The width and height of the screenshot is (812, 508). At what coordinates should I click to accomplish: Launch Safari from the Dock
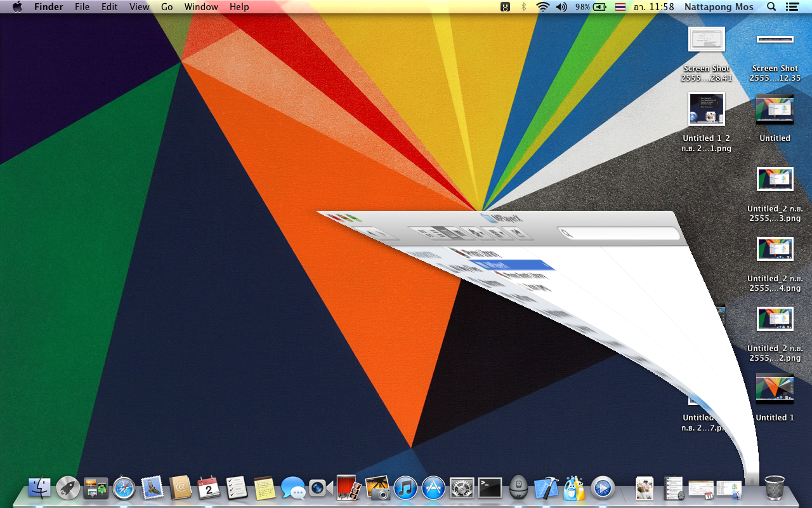(x=124, y=488)
